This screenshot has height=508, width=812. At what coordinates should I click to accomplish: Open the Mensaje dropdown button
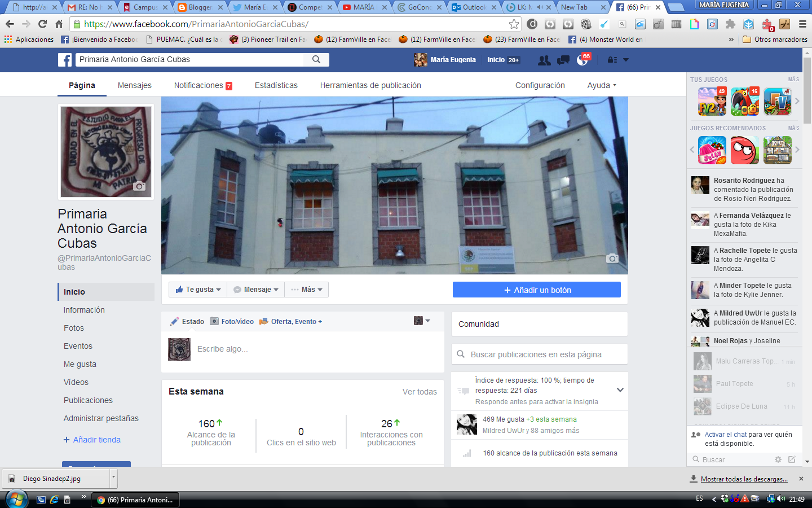(256, 290)
